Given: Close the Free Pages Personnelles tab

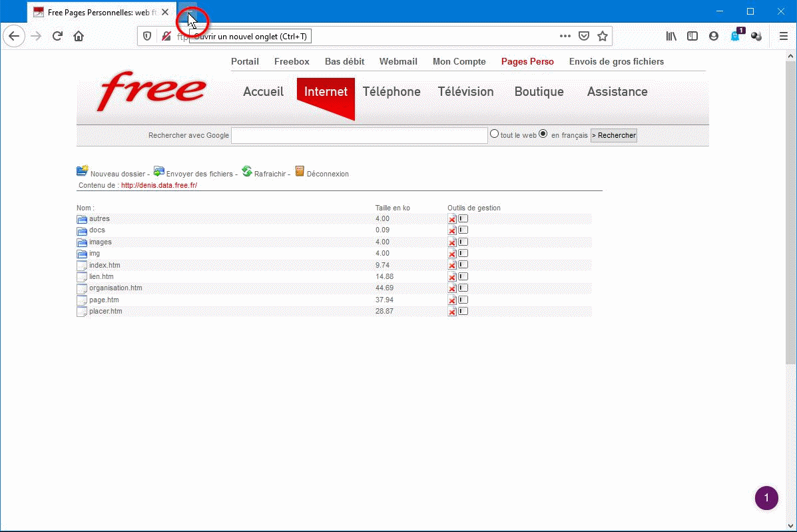Looking at the screenshot, I should 165,12.
